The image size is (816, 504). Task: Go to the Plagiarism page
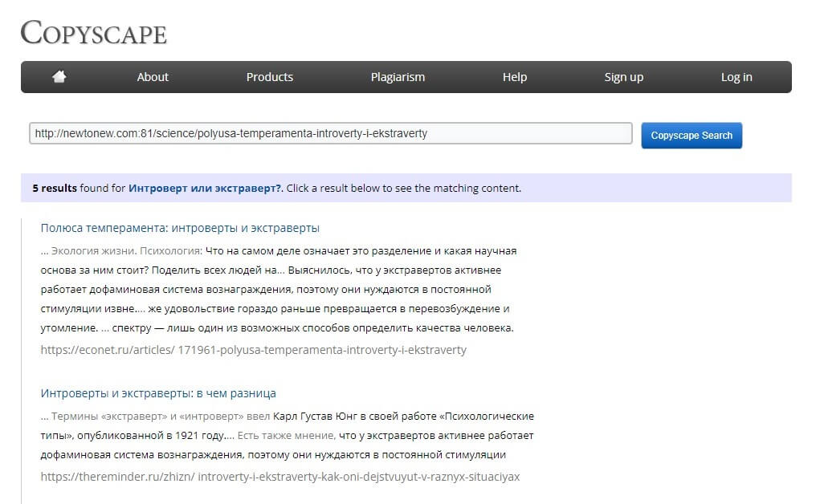coord(398,77)
